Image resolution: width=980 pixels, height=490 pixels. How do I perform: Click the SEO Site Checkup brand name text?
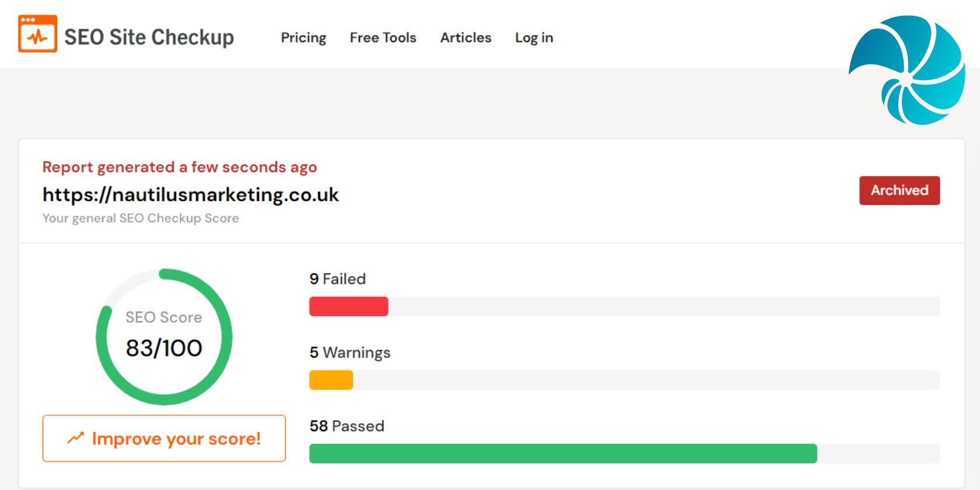coord(149,37)
